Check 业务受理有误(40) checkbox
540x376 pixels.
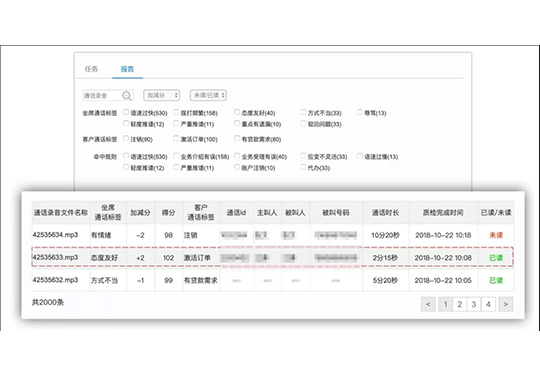coord(237,156)
